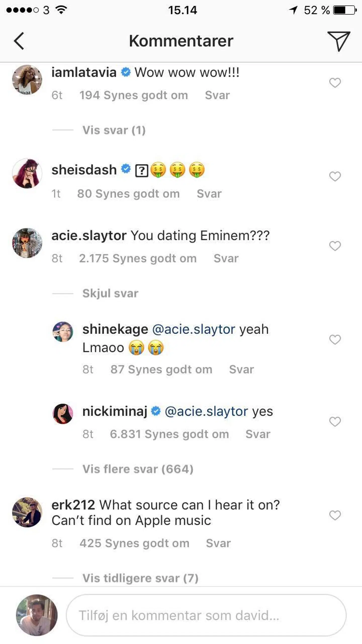
Task: Tap sheisdash's avatar
Action: [x=27, y=174]
